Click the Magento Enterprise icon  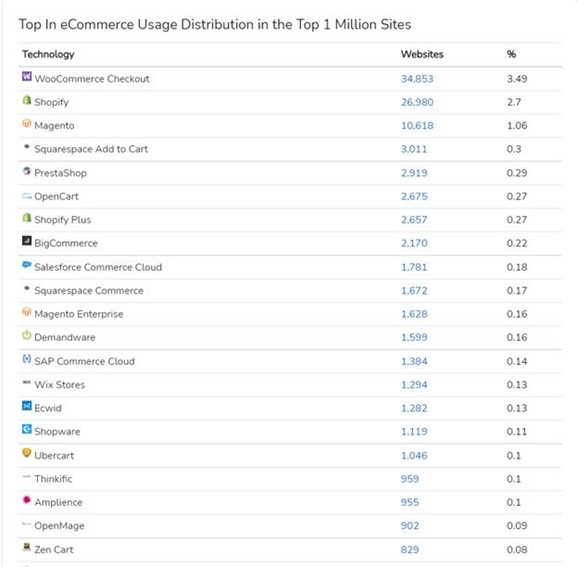click(x=27, y=312)
